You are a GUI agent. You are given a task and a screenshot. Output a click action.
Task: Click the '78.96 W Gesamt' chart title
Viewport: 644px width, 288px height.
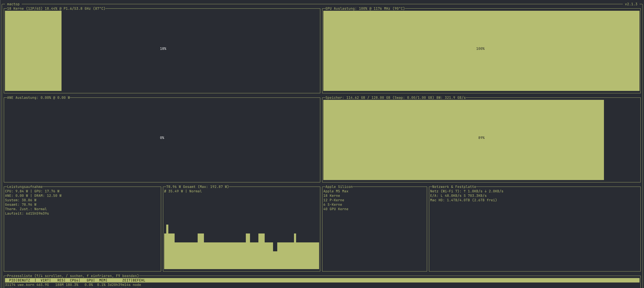pos(198,187)
